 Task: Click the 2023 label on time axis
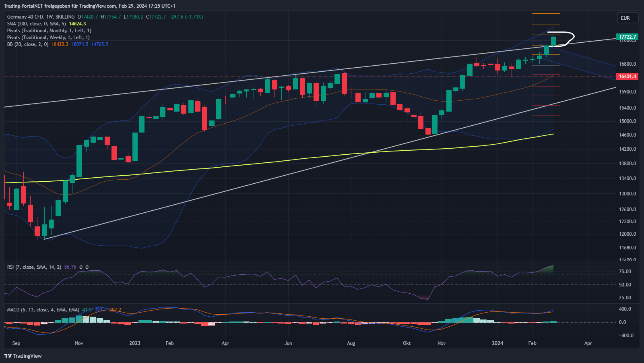[x=135, y=343]
